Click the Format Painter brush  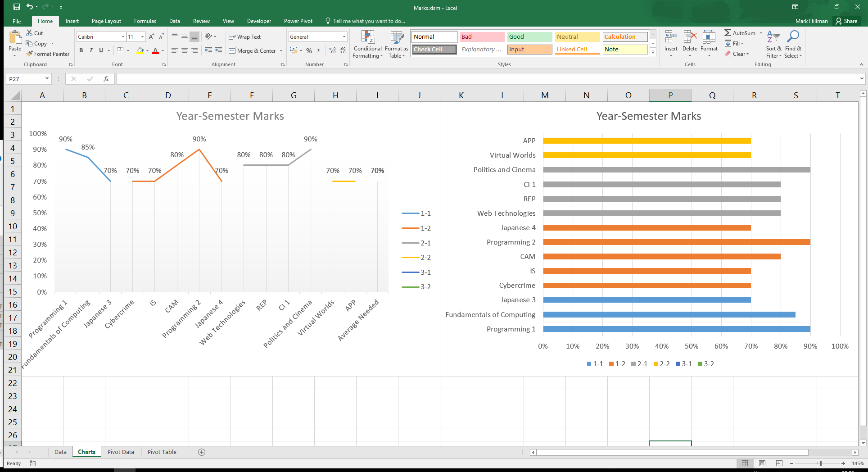tap(30, 54)
